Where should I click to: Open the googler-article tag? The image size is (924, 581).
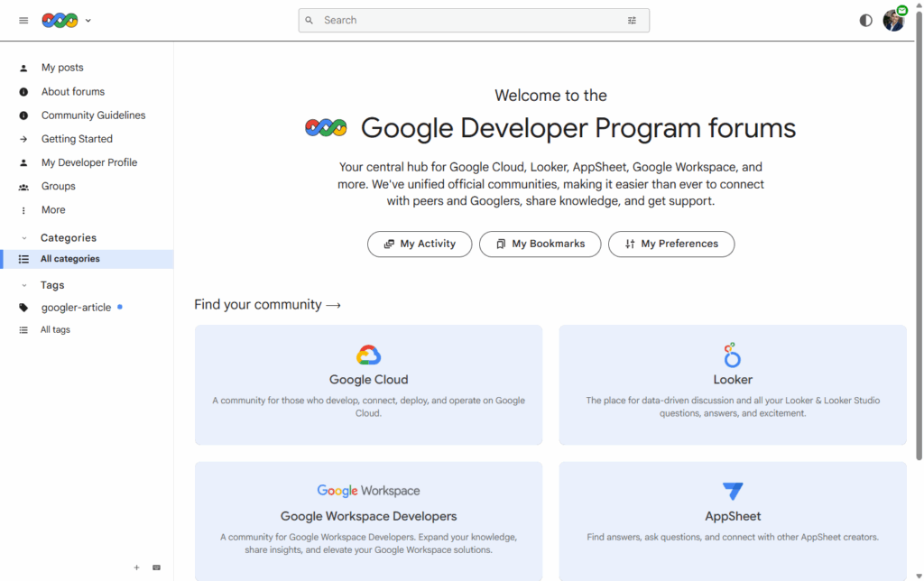(76, 308)
